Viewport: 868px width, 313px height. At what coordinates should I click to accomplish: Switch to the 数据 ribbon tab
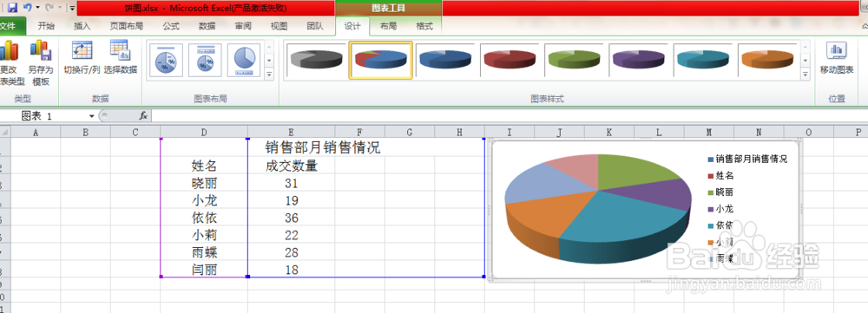point(207,26)
